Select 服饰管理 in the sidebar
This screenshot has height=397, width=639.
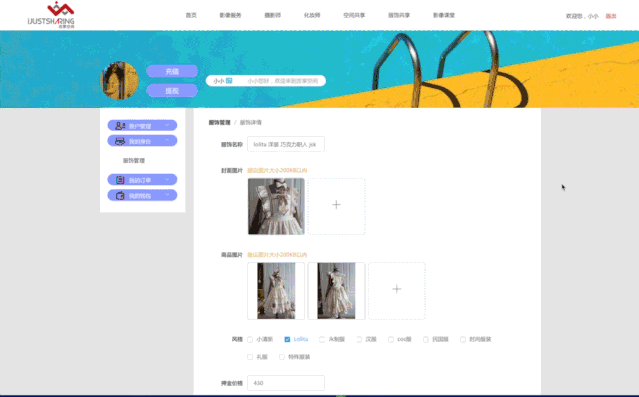click(134, 161)
